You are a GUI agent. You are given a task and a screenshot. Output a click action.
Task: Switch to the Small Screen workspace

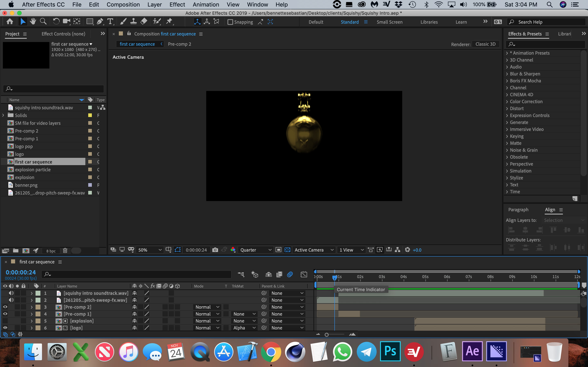point(389,22)
